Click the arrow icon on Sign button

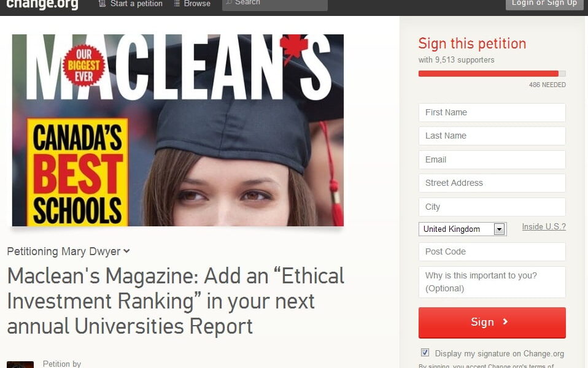pyautogui.click(x=505, y=321)
